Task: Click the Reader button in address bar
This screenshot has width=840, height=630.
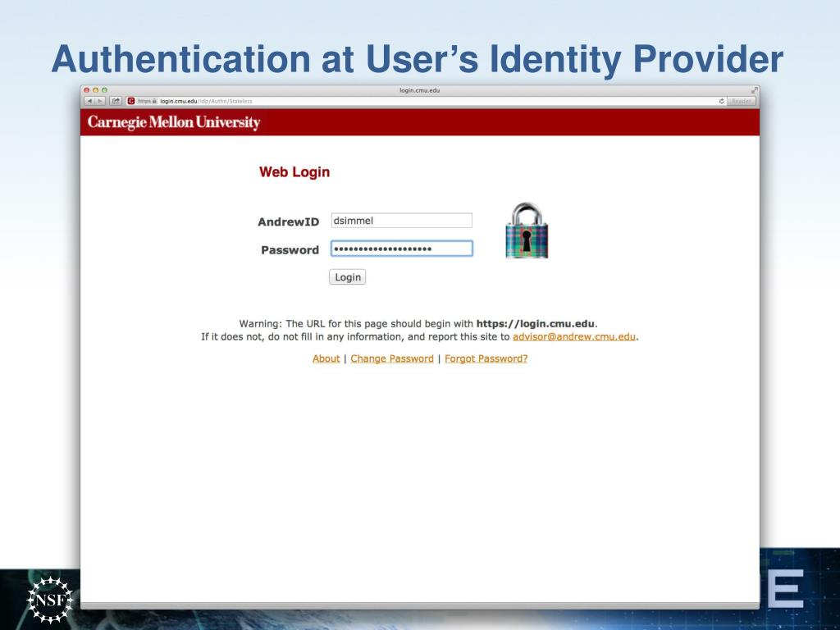Action: pyautogui.click(x=742, y=101)
